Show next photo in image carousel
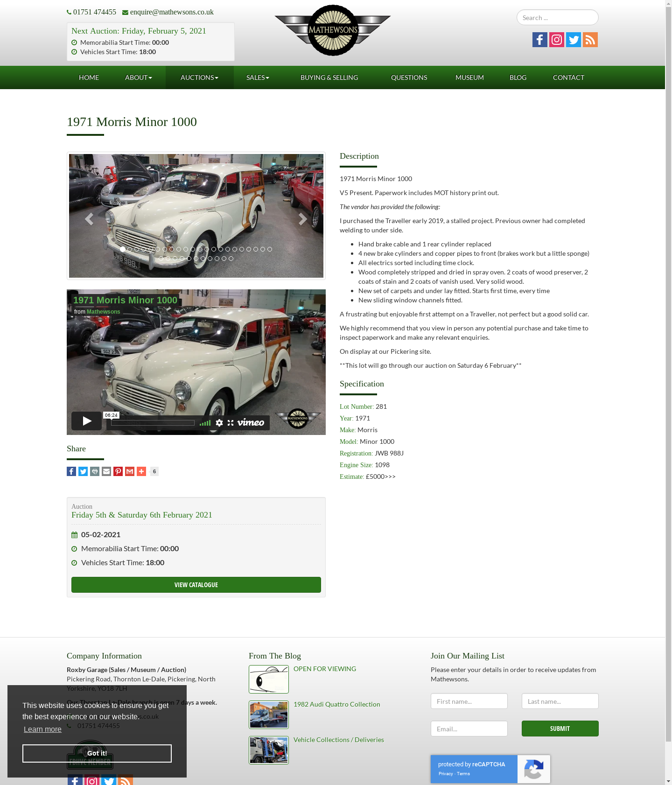The width and height of the screenshot is (672, 785). point(302,219)
